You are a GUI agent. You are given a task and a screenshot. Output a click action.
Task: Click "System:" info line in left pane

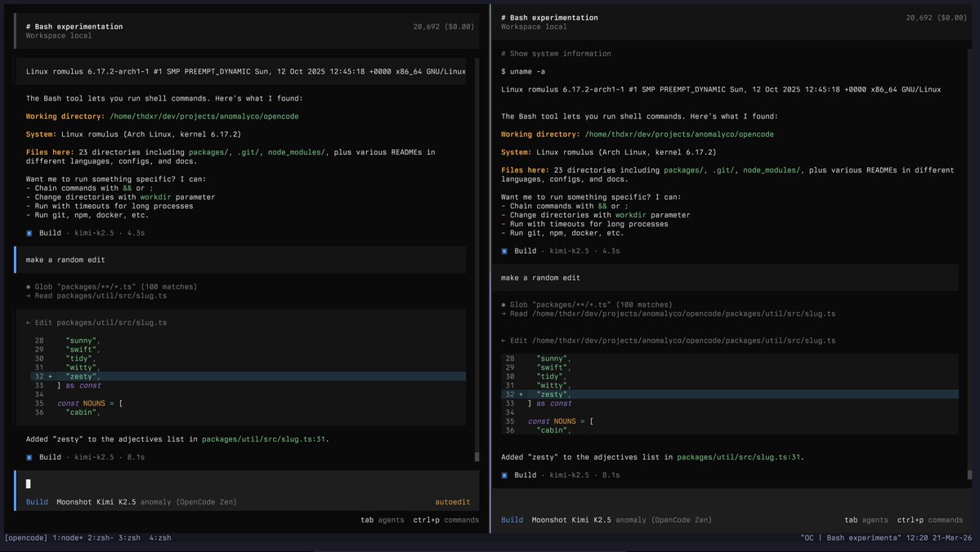pos(134,134)
